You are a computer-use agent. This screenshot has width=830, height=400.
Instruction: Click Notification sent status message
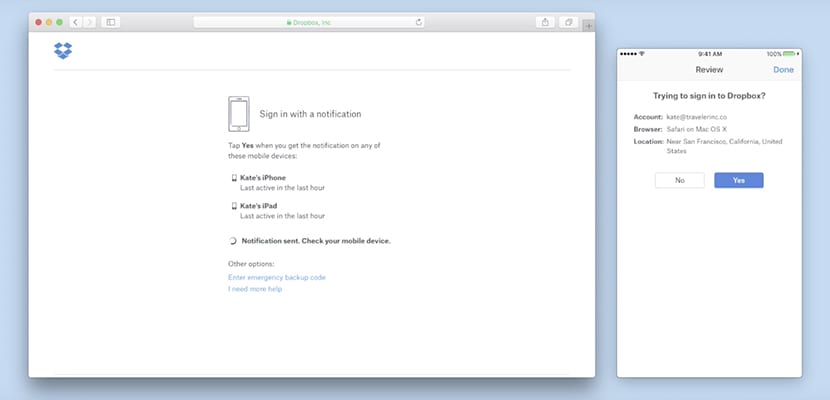pyautogui.click(x=316, y=241)
